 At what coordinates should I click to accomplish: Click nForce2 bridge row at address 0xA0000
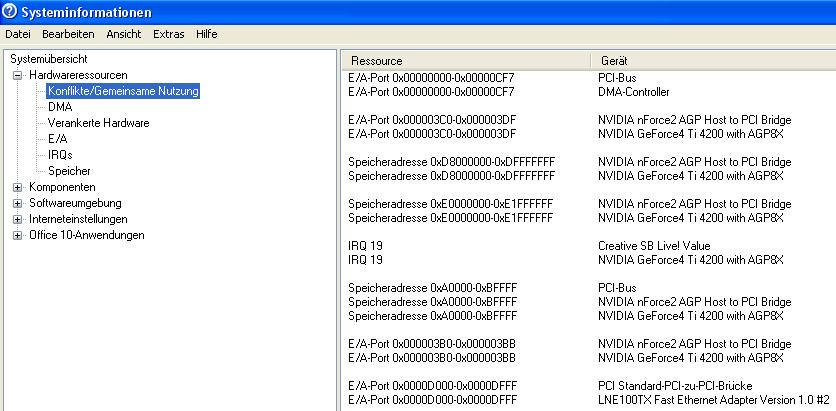(589, 302)
